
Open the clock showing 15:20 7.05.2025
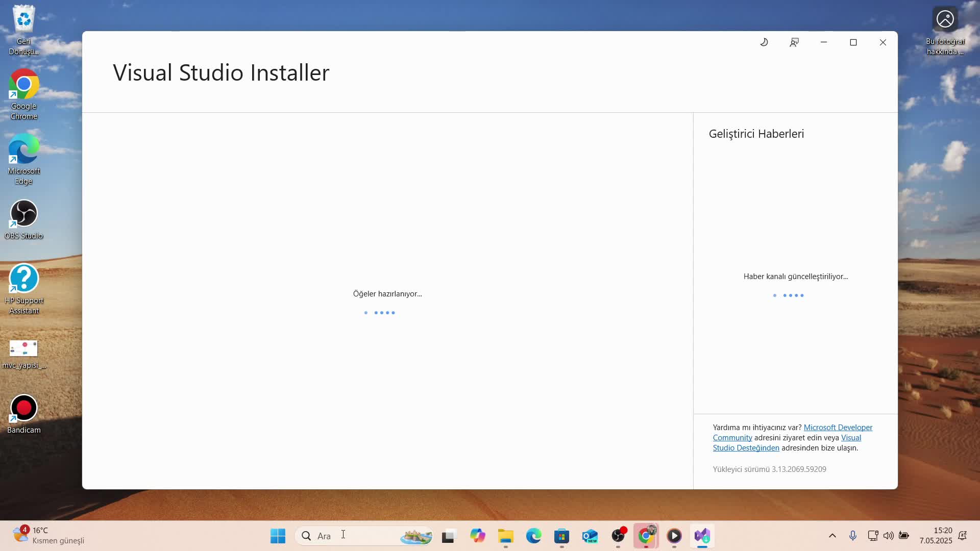tap(936, 536)
